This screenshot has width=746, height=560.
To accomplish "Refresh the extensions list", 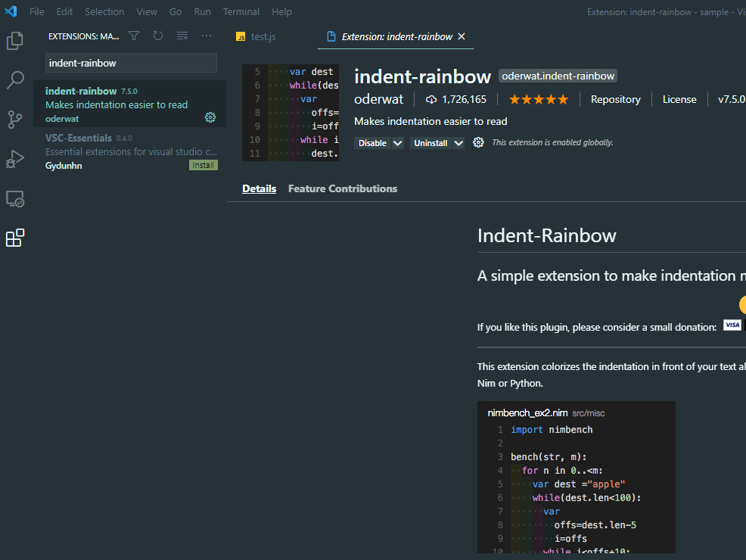I will click(158, 36).
